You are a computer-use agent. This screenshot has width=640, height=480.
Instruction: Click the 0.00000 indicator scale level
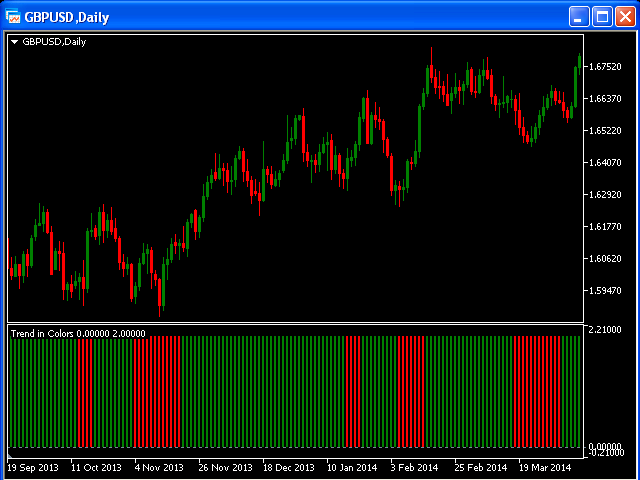pos(604,446)
